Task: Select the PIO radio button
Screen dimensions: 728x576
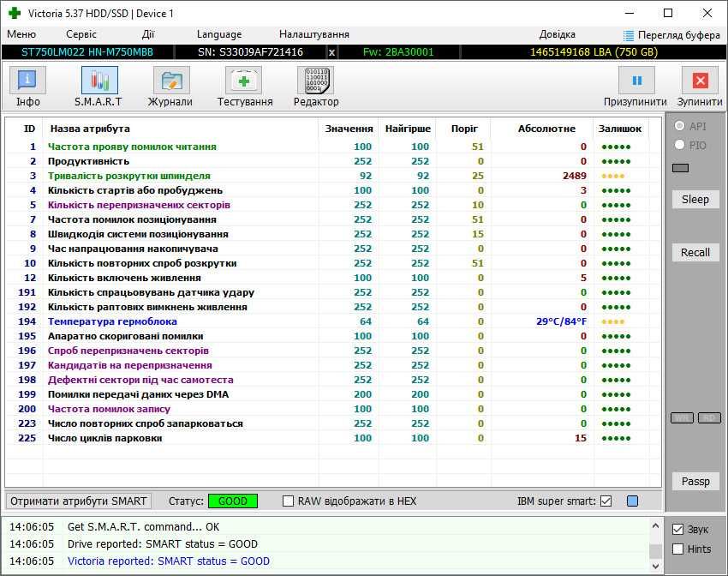Action: tap(679, 145)
